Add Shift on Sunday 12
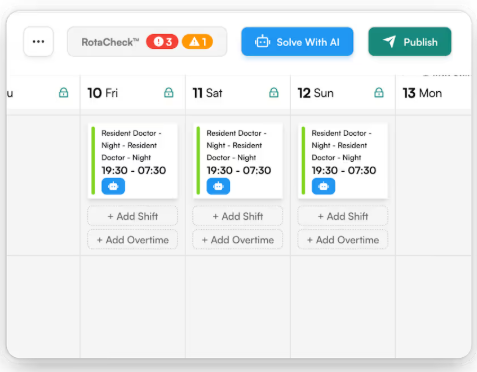This screenshot has width=477, height=372. click(343, 216)
